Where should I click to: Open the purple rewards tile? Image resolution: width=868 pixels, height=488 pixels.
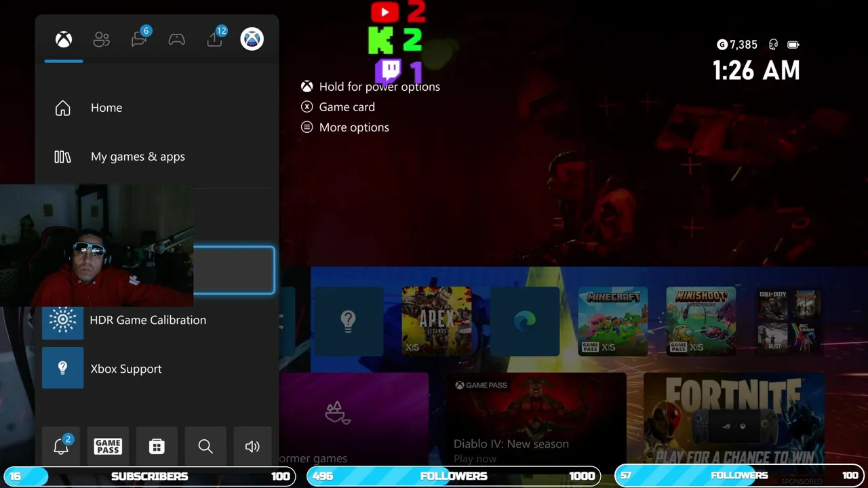(353, 419)
